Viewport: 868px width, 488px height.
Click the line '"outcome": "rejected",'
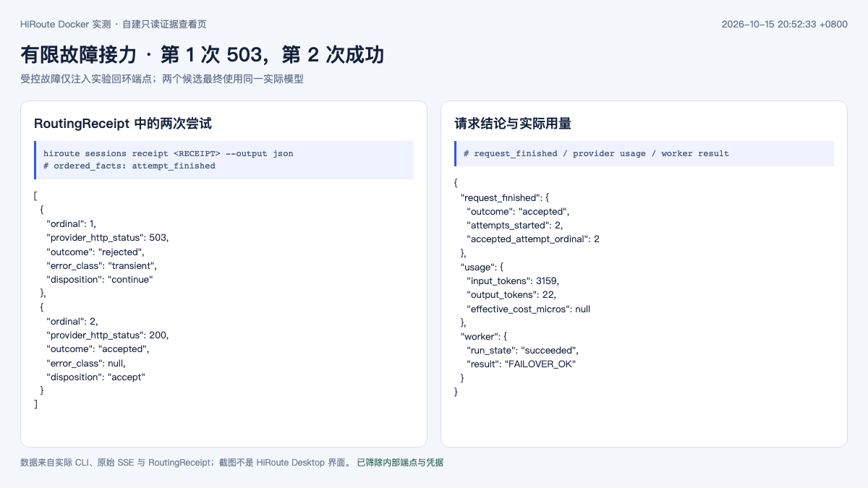tap(95, 252)
